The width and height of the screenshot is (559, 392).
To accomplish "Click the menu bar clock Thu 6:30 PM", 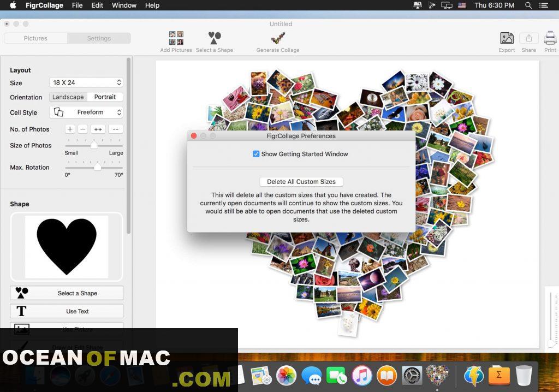I will click(x=494, y=5).
